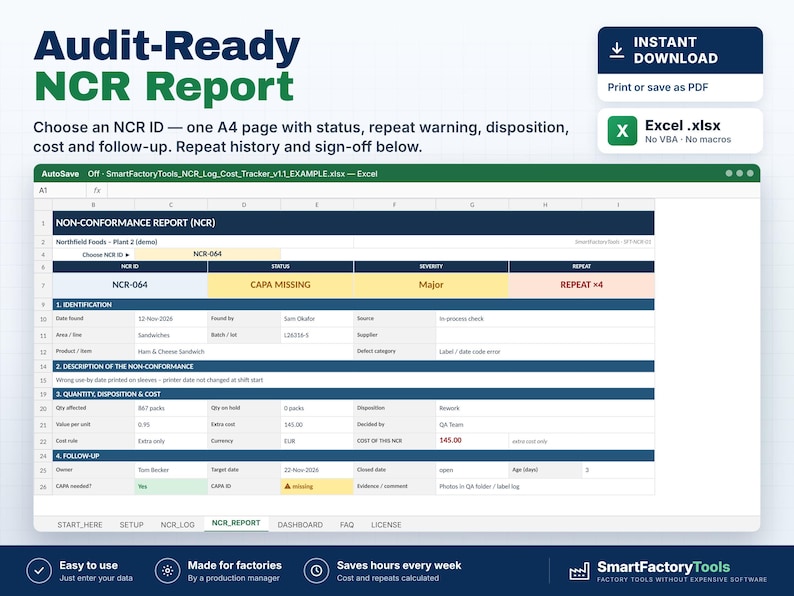This screenshot has height=596, width=794.
Task: Switch to the NCR_LOG sheet tab
Action: (x=178, y=525)
